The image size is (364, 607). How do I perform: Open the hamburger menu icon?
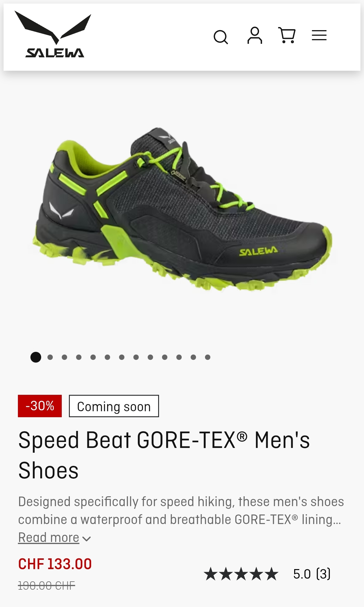click(319, 35)
